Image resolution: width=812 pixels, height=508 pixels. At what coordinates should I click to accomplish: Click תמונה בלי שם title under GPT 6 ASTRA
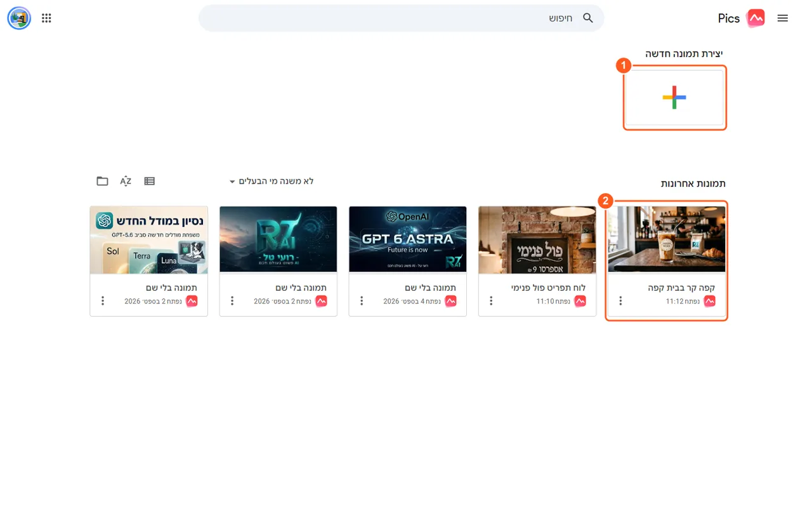(x=430, y=288)
